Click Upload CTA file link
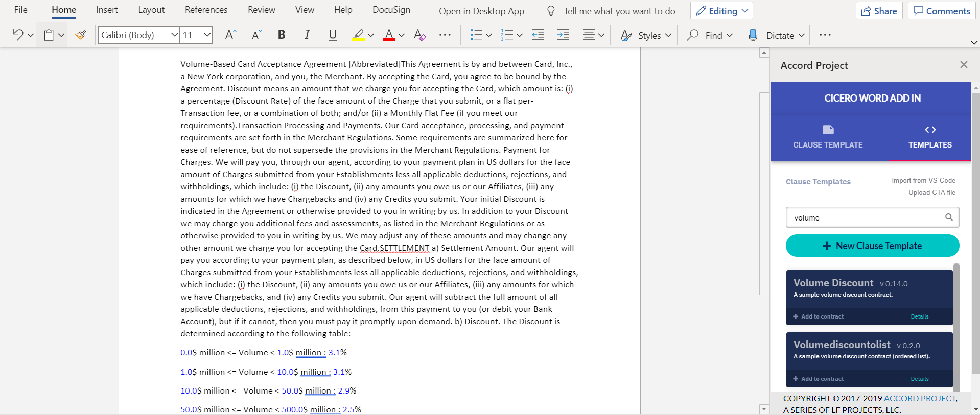Screen dimensions: 980x415 tap(931, 192)
